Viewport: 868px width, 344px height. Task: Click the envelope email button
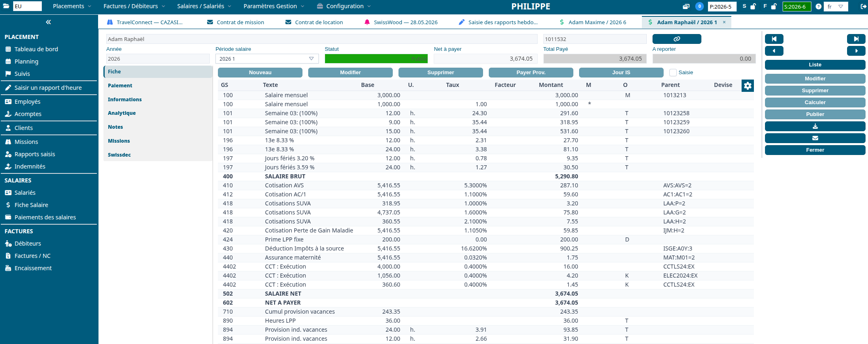815,138
